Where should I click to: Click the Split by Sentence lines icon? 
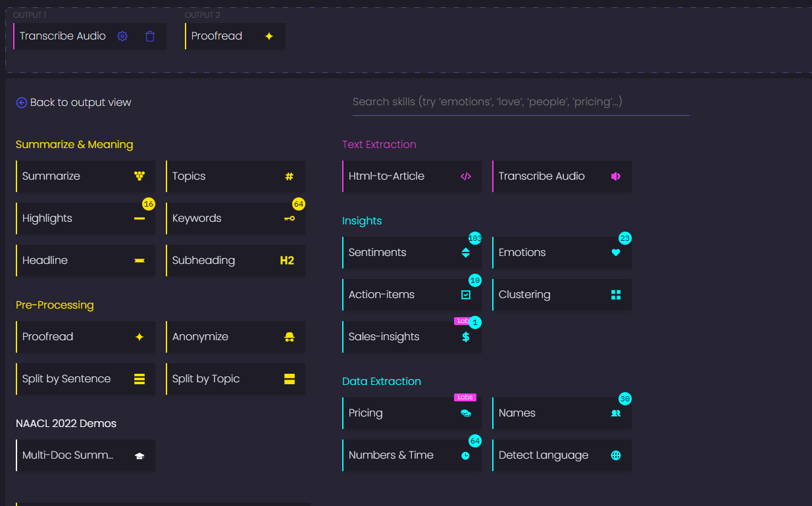click(140, 379)
